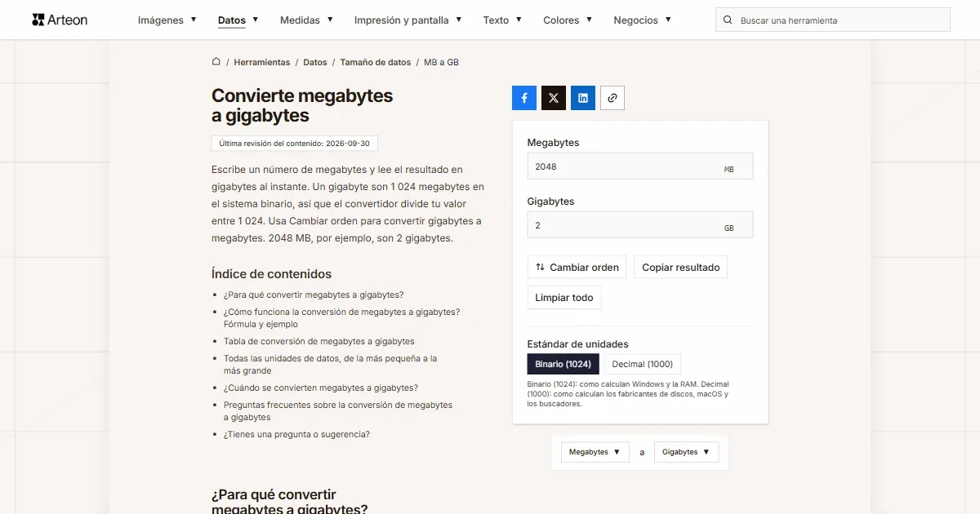
Task: Click the 'MB a GB' breadcrumb text
Action: [441, 62]
